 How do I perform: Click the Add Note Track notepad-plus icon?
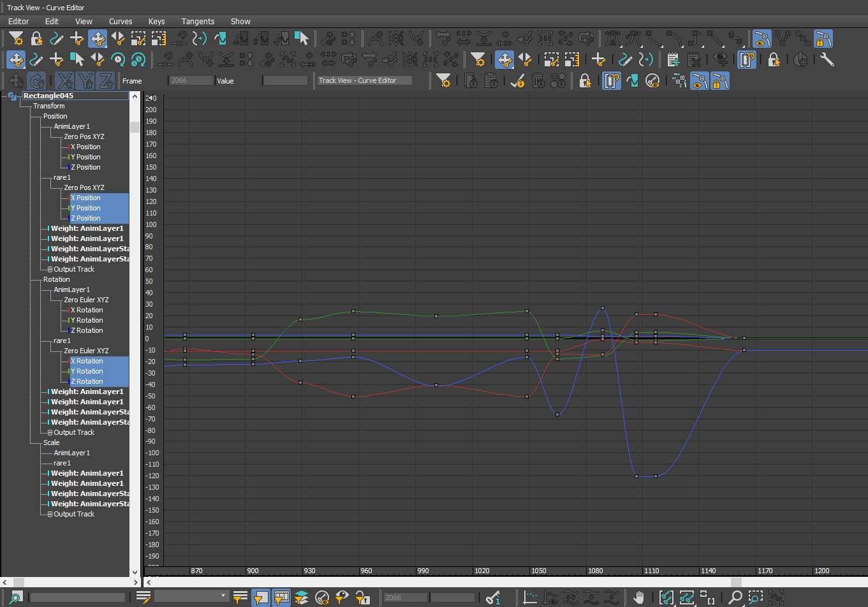click(673, 60)
